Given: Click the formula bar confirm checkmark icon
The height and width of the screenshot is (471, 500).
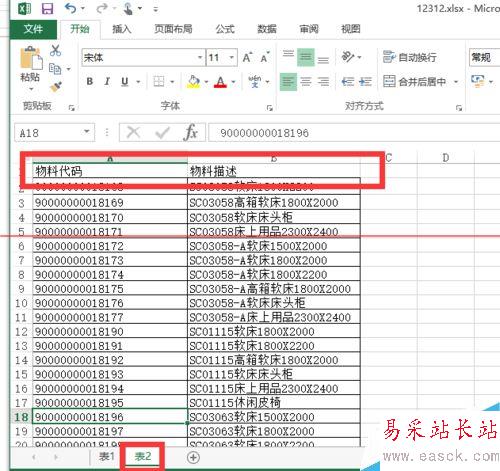Looking at the screenshot, I should coord(162,133).
